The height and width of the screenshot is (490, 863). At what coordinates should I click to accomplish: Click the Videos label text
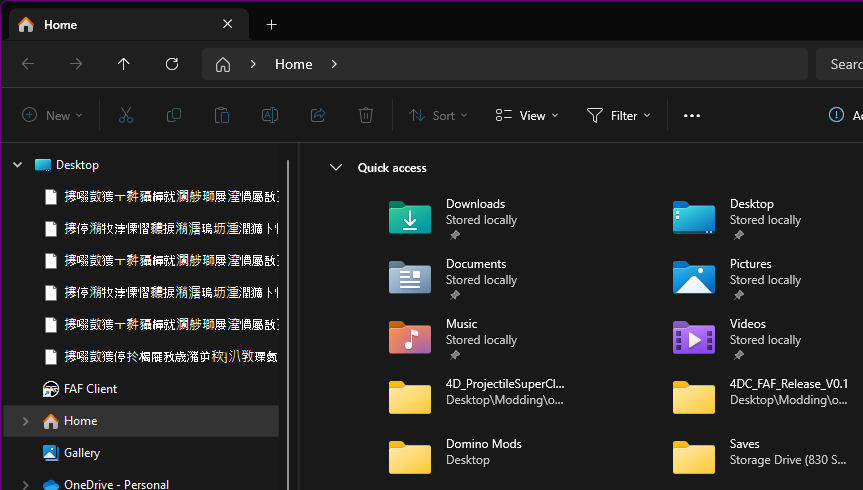(748, 324)
